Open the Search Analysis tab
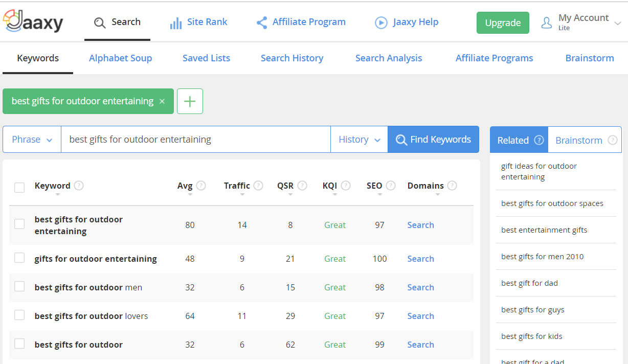The image size is (628, 364). coord(389,58)
